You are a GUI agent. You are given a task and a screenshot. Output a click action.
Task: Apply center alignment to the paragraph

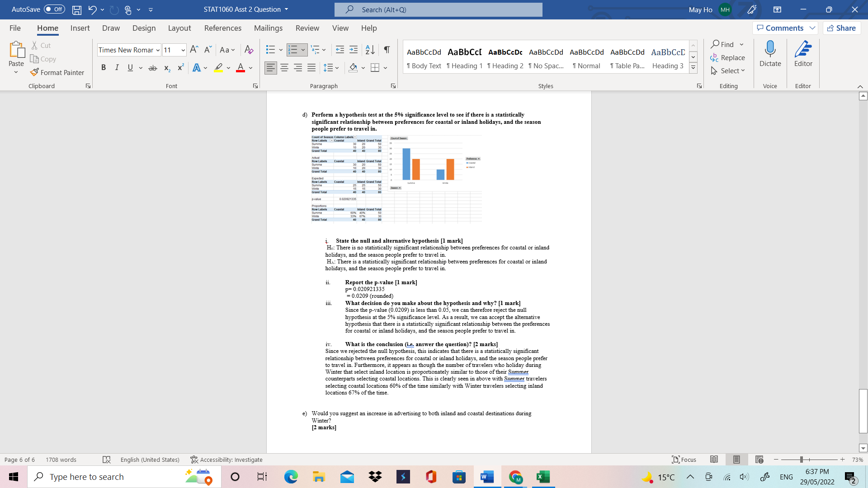pyautogui.click(x=284, y=67)
